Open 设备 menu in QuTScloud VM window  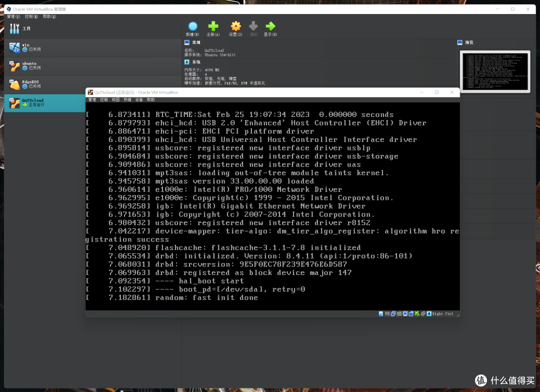139,99
